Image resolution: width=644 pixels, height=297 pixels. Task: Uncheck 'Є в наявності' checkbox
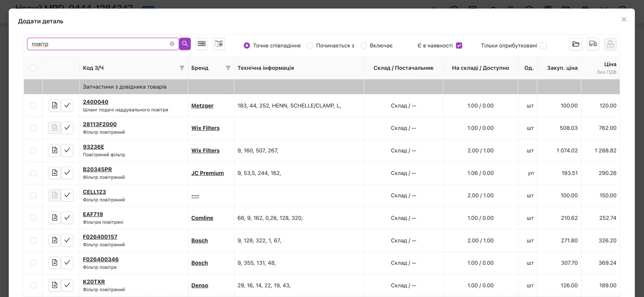(459, 45)
